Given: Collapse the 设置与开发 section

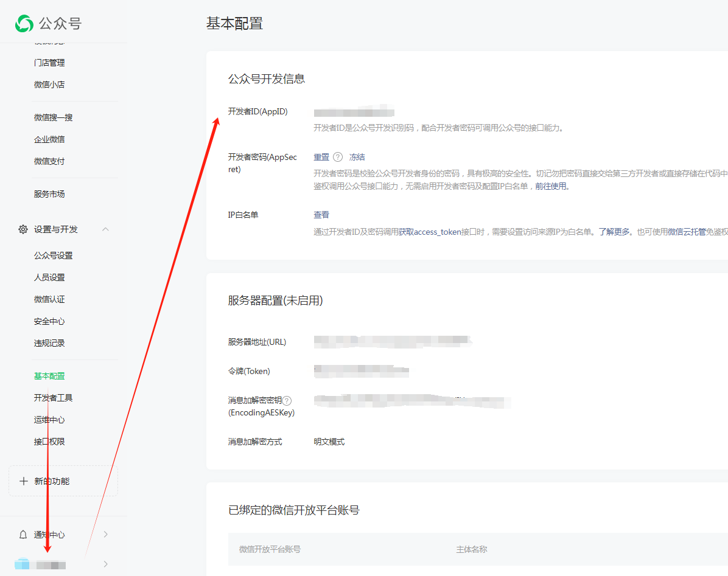Looking at the screenshot, I should [x=105, y=229].
